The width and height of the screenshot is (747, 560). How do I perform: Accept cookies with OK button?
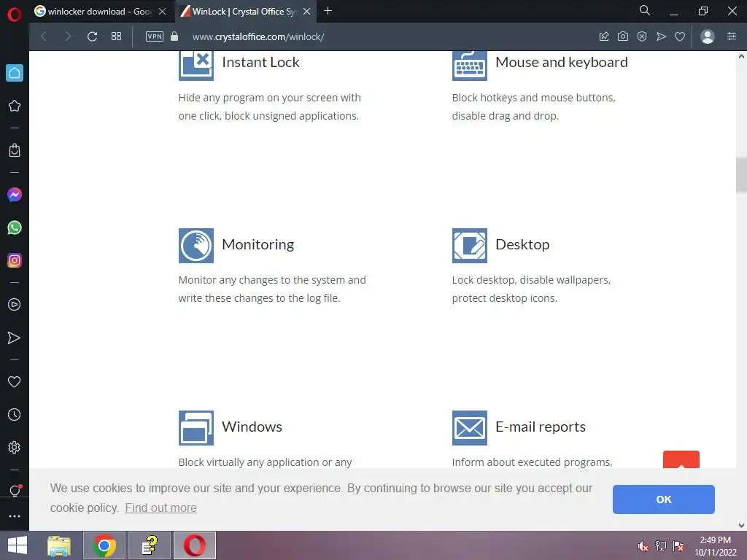click(x=664, y=499)
